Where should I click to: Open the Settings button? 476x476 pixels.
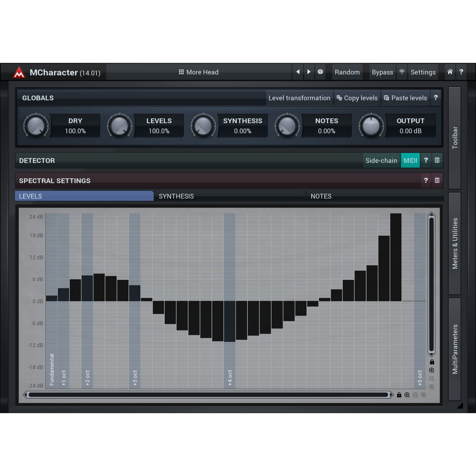(423, 72)
